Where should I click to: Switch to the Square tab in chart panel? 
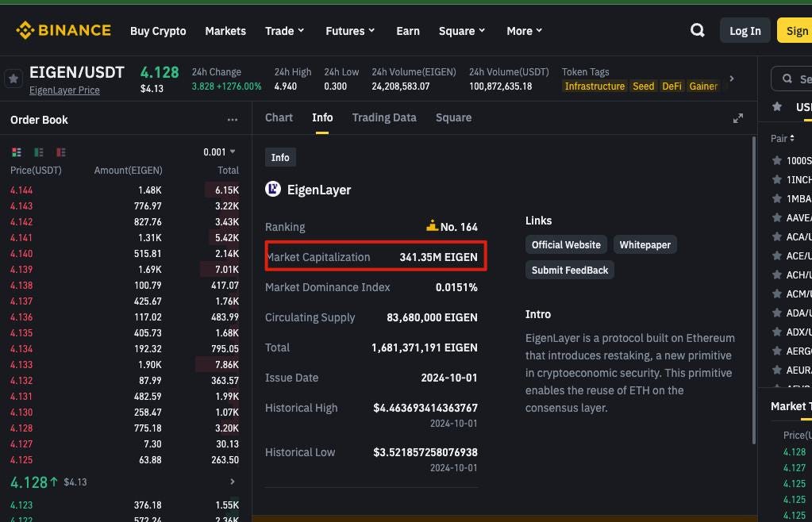pyautogui.click(x=454, y=118)
